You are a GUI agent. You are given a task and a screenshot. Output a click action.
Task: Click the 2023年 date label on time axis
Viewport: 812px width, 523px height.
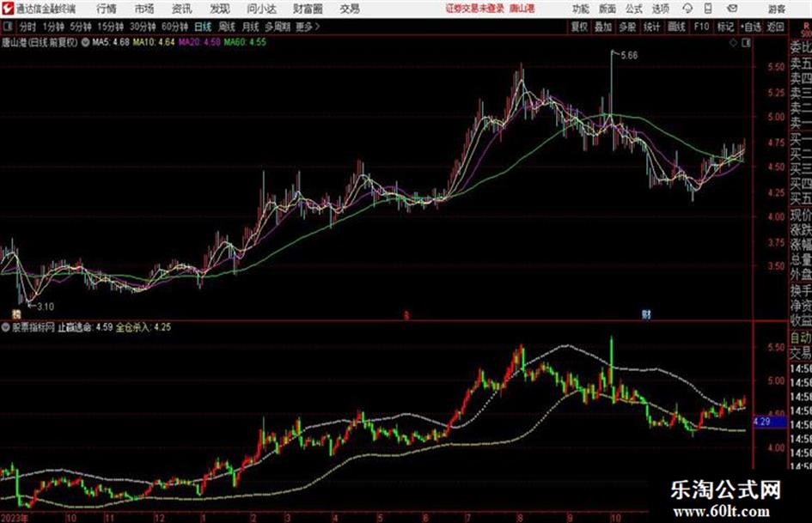pyautogui.click(x=15, y=518)
